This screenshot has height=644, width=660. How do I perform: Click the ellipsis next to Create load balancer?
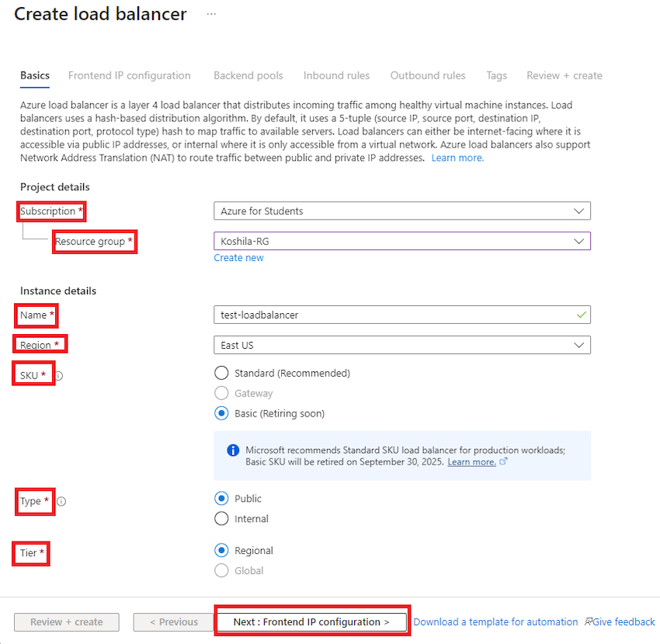[211, 14]
